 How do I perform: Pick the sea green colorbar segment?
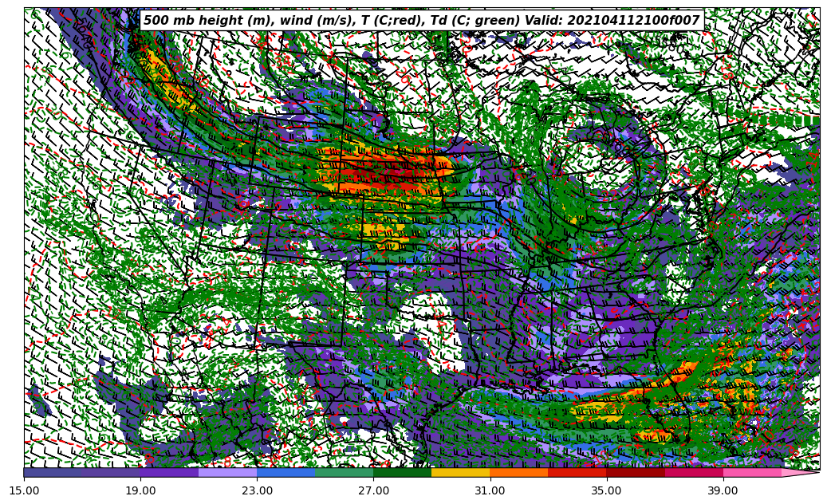coord(344,472)
